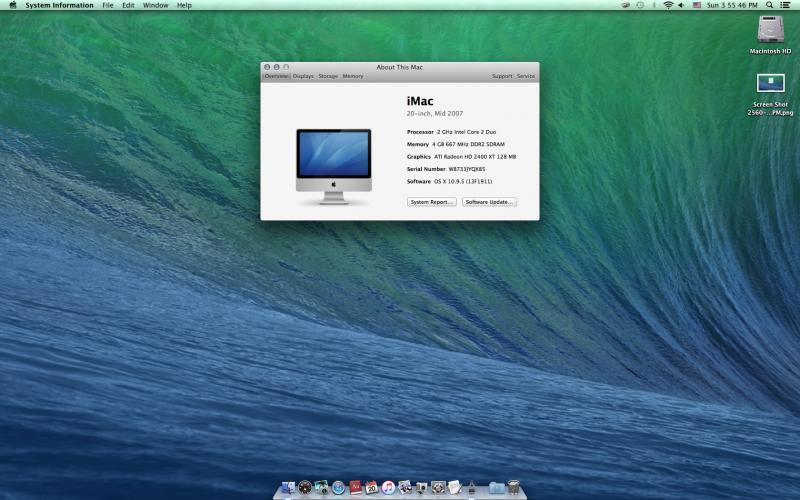Open System Preferences gear icon in Dock
The height and width of the screenshot is (500, 800).
click(x=438, y=487)
